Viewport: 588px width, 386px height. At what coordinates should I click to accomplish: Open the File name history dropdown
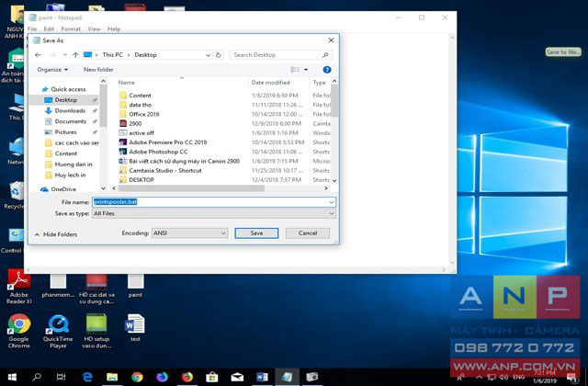tap(332, 202)
